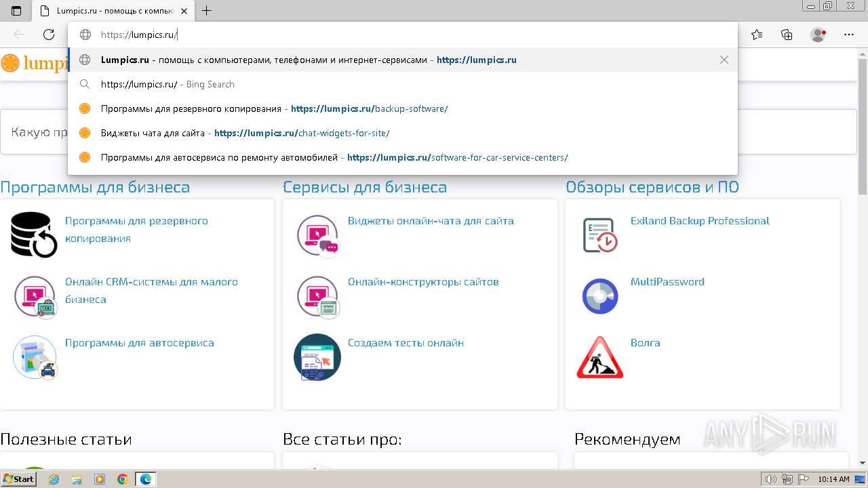Open Обзоры сервисов и ПО heading

652,187
